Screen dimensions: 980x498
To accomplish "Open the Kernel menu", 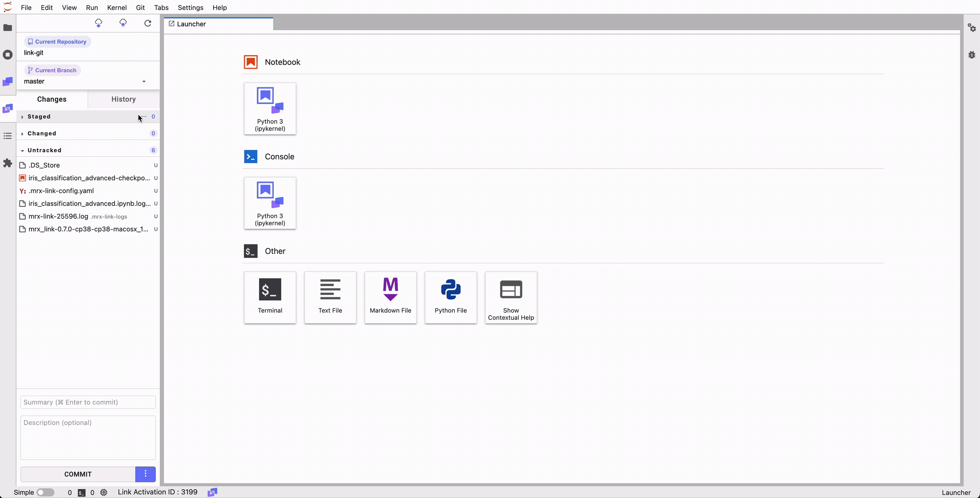I will tap(117, 8).
